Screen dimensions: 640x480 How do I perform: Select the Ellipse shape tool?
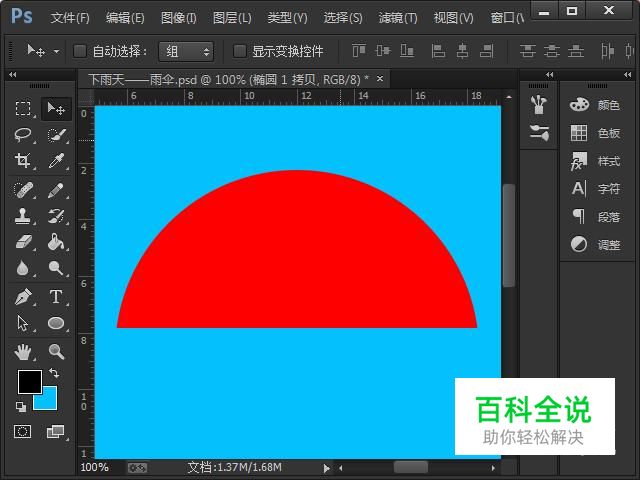tap(56, 323)
